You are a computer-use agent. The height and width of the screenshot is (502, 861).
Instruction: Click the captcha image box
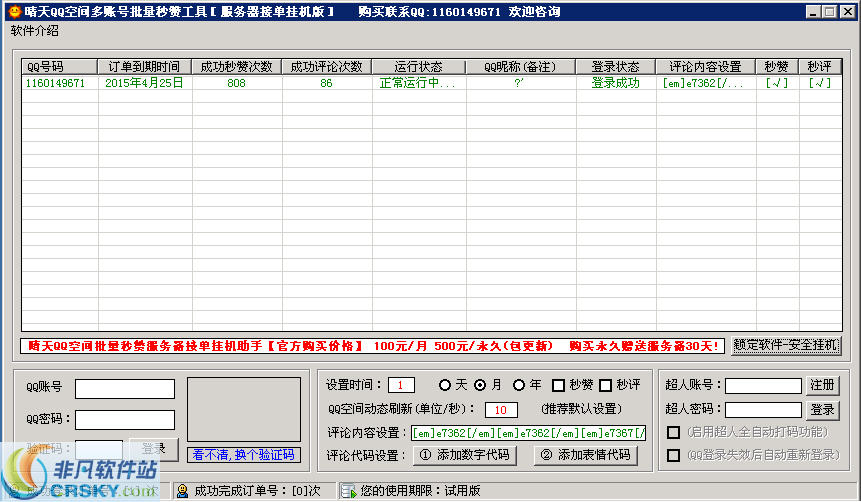pyautogui.click(x=244, y=409)
